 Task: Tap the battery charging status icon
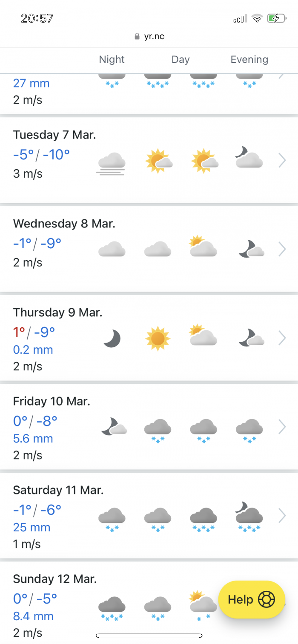pyautogui.click(x=276, y=18)
